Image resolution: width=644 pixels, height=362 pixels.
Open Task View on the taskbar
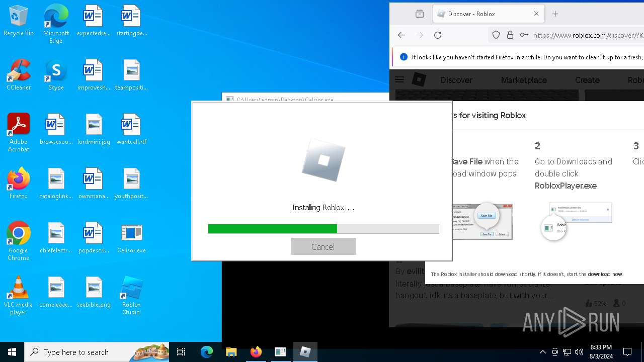click(x=181, y=352)
